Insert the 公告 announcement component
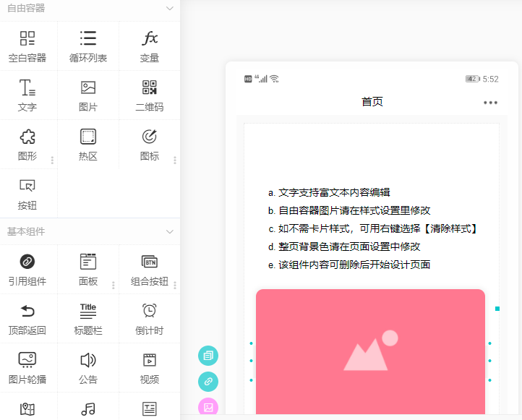This screenshot has width=522, height=420. tap(88, 367)
